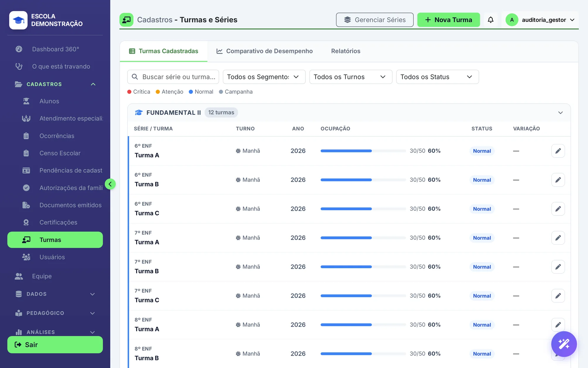Edit 6º ENF Turma A pencil icon
Screen dimensions: 588x368
click(558, 151)
